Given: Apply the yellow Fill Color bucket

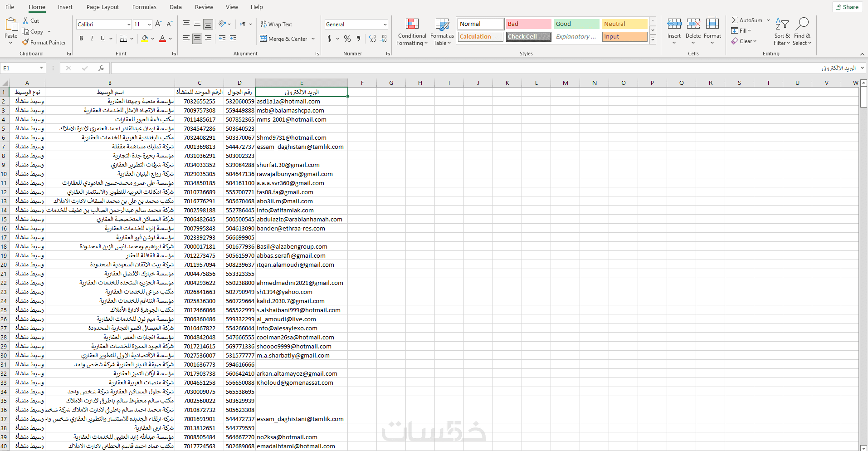Looking at the screenshot, I should click(x=145, y=39).
